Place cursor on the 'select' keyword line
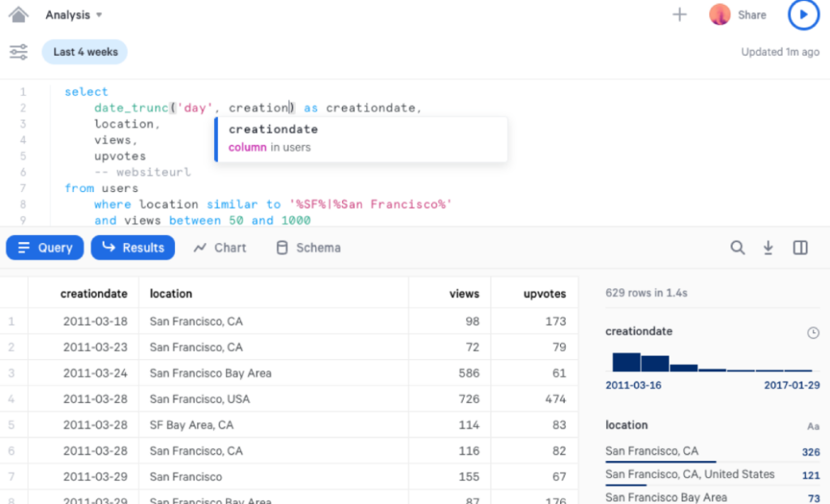The width and height of the screenshot is (830, 504). click(86, 92)
